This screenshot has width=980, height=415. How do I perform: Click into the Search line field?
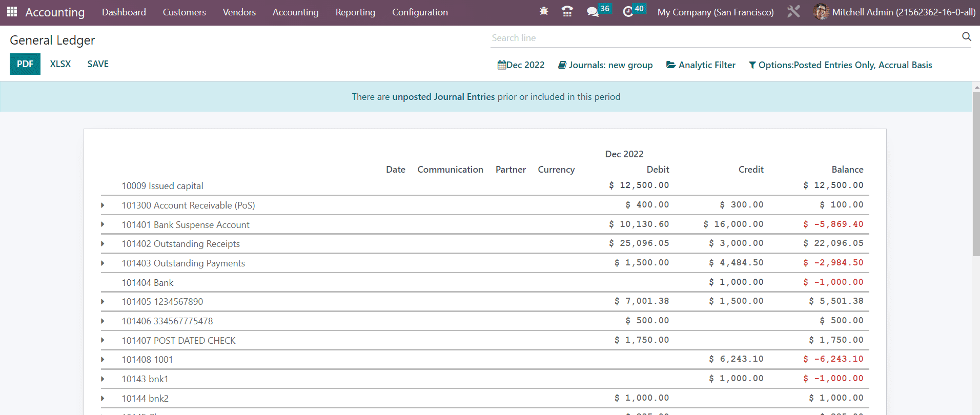pyautogui.click(x=723, y=38)
